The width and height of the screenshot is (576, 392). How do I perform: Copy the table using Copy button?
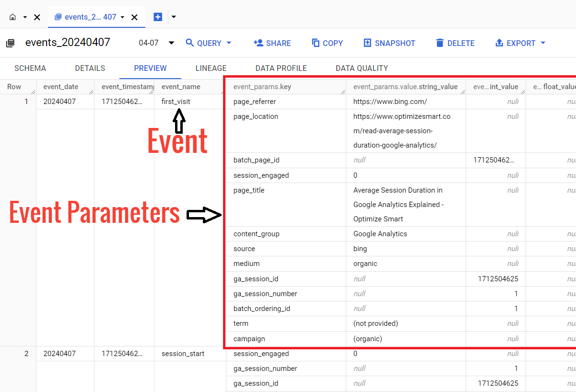(327, 43)
